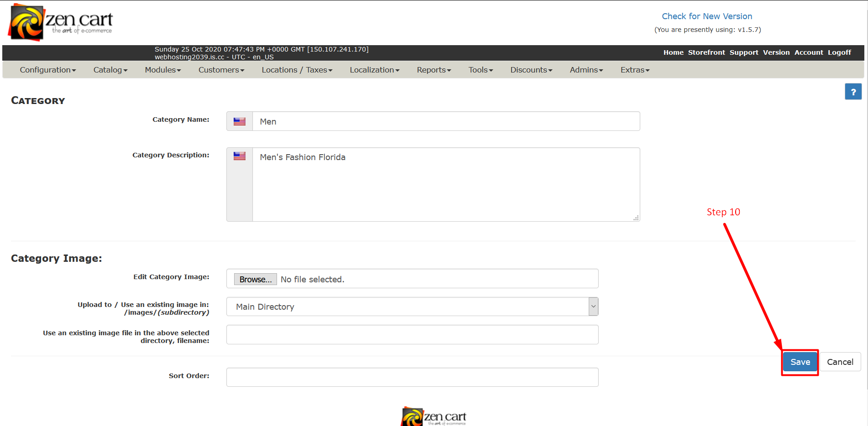Click the 'Category Image:' heading

tap(57, 258)
